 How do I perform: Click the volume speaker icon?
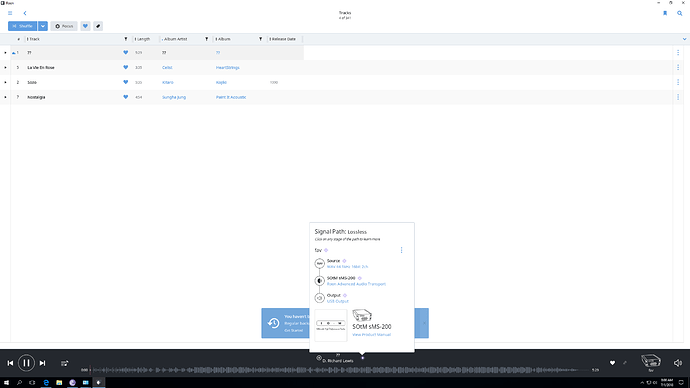coord(678,363)
